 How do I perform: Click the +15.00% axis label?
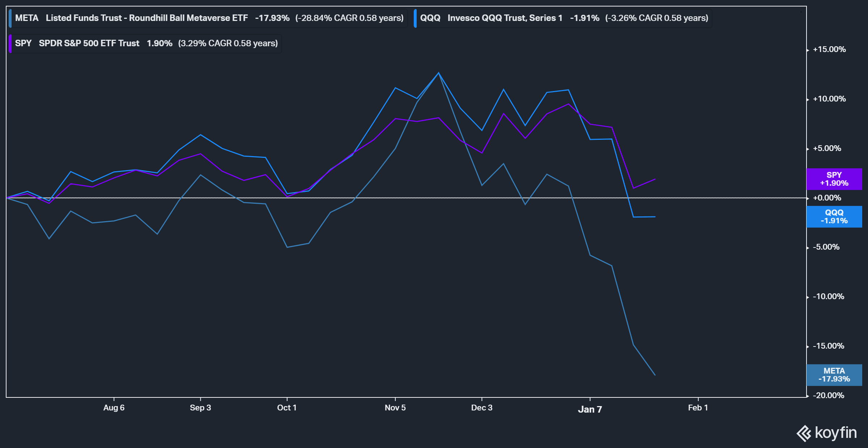[x=829, y=49]
